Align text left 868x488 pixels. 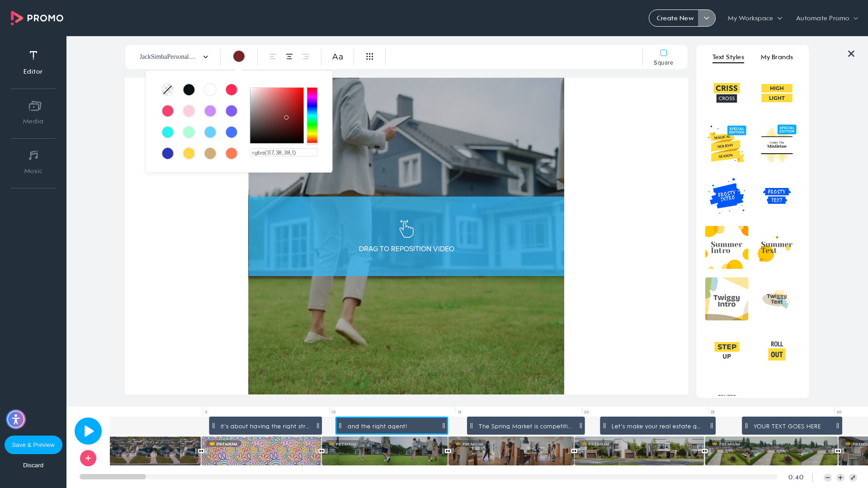(273, 56)
